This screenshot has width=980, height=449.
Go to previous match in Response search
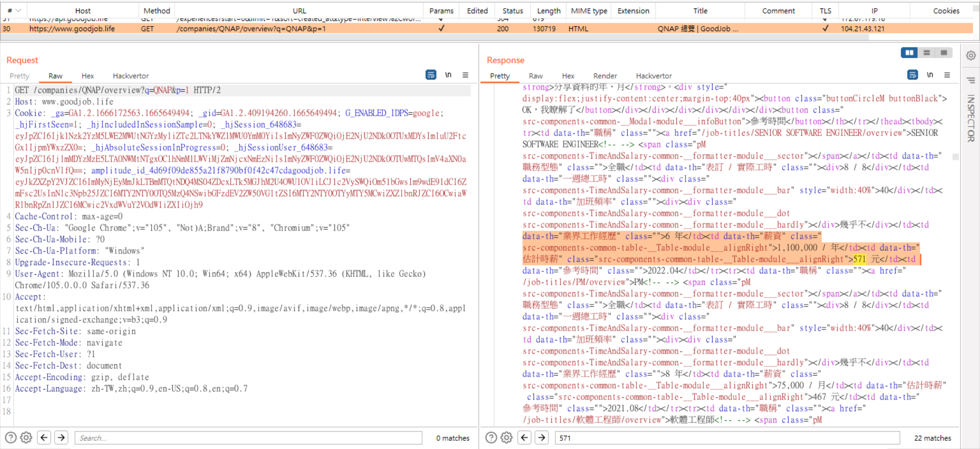(x=525, y=438)
